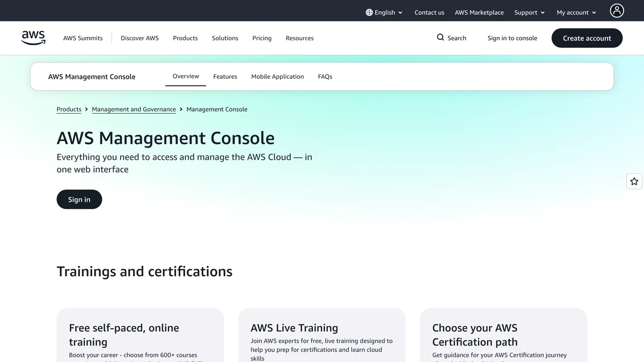This screenshot has width=644, height=362.
Task: Switch to the Features tab
Action: click(x=225, y=77)
